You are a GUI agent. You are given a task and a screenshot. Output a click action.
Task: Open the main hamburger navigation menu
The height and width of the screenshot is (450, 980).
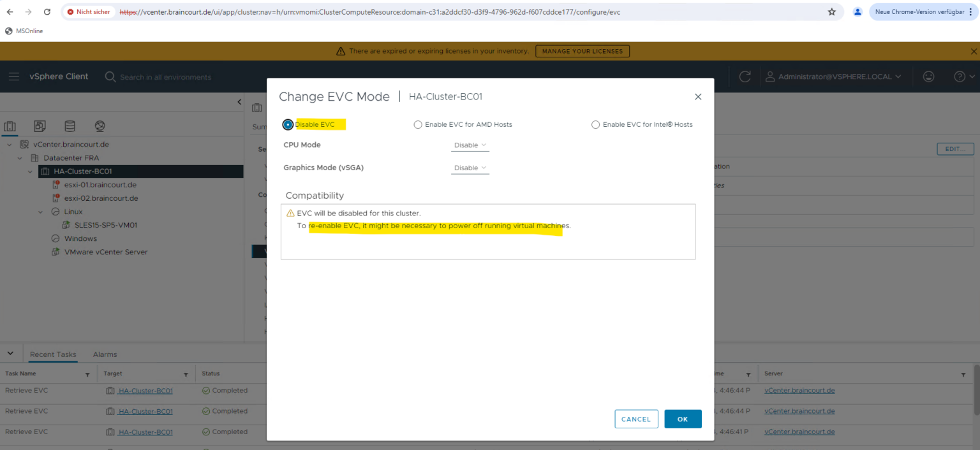(14, 76)
